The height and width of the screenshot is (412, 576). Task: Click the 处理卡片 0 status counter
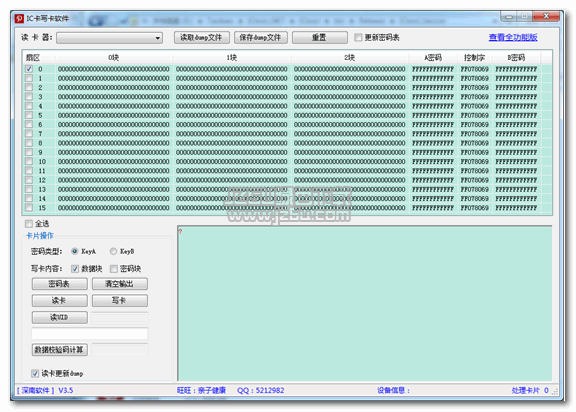[x=530, y=390]
